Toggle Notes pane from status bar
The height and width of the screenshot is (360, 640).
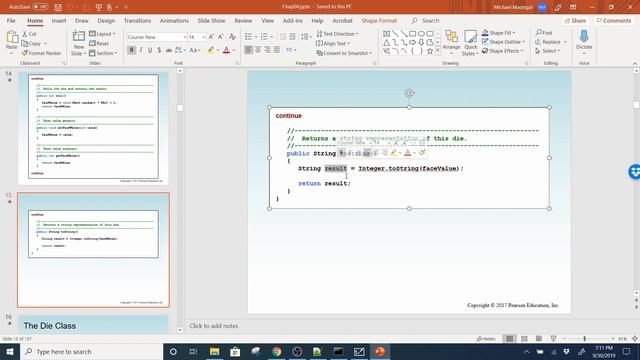pyautogui.click(x=486, y=339)
